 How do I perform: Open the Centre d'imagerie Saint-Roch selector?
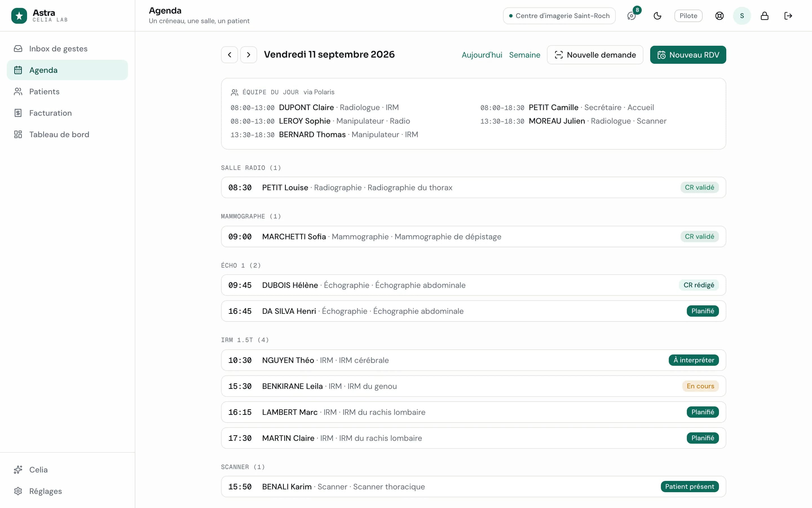pos(559,16)
